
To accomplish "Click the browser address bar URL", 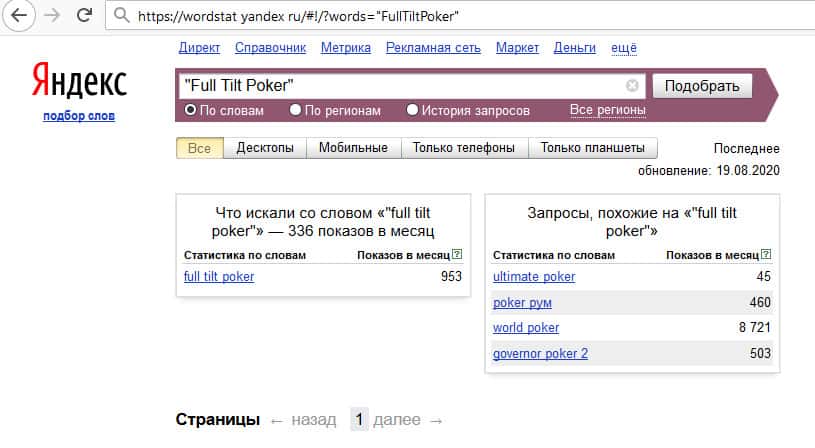I will (x=298, y=16).
